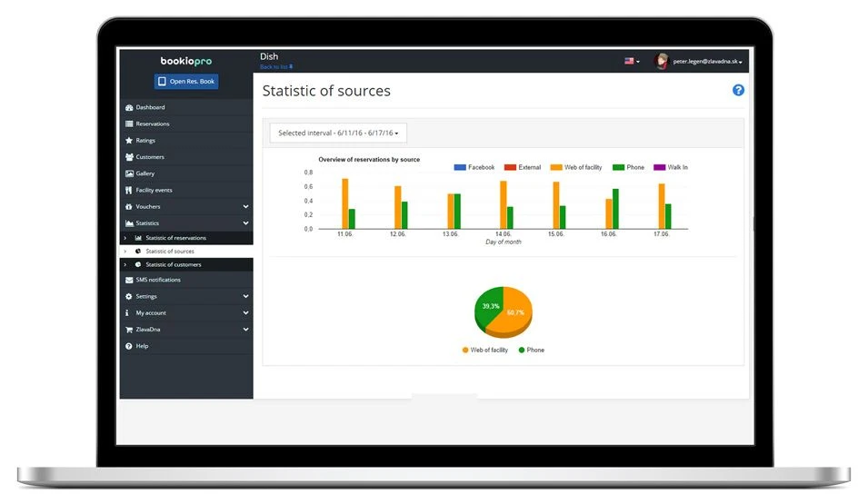
Task: Toggle Phone series in bar chart legend
Action: (x=628, y=167)
